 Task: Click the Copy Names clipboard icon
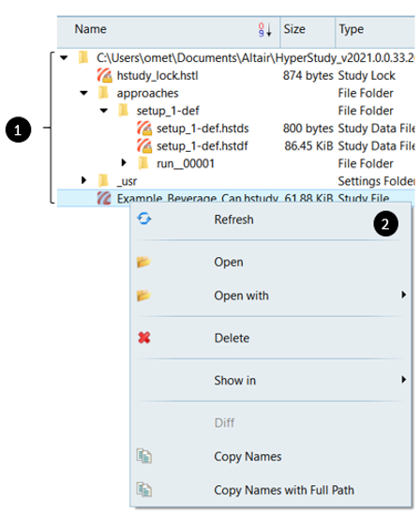point(143,456)
